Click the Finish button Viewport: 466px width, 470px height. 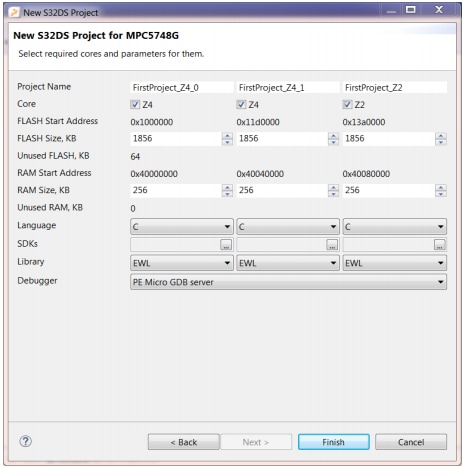pos(334,442)
